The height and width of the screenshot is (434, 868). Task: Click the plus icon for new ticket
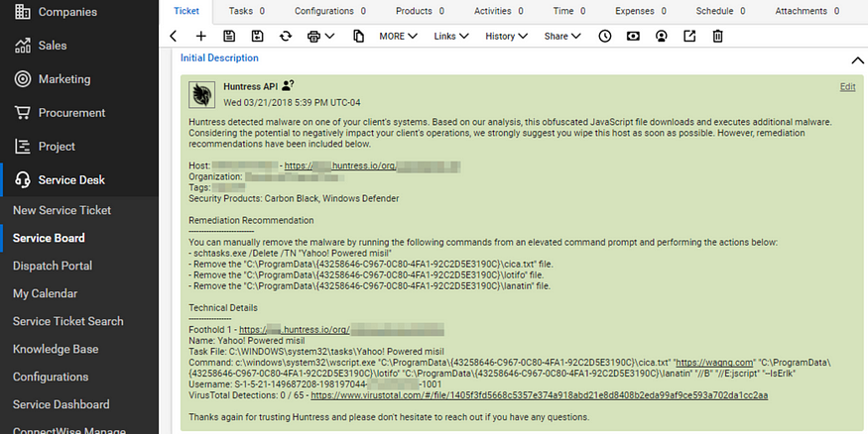coord(201,36)
